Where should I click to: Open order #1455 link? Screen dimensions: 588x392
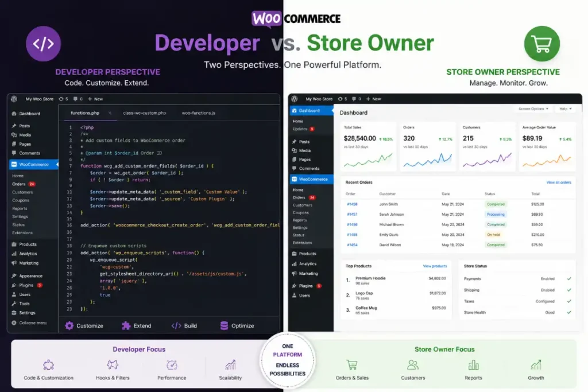point(352,235)
